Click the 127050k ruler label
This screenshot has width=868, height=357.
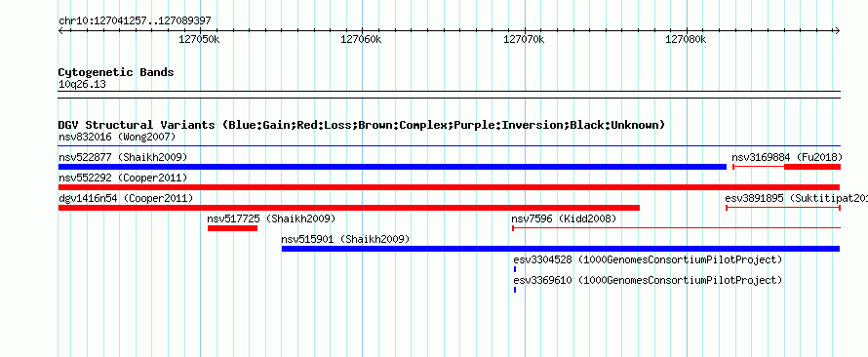(x=199, y=40)
